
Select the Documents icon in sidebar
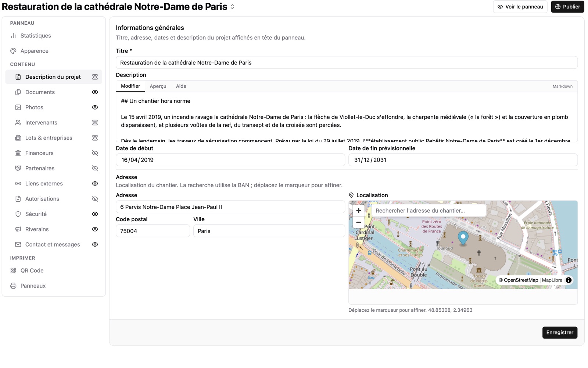pyautogui.click(x=18, y=92)
